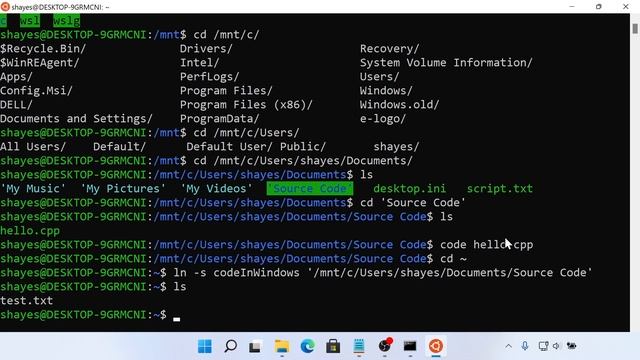Click 'Recovery/' completion entry
The height and width of the screenshot is (360, 640).
(389, 49)
